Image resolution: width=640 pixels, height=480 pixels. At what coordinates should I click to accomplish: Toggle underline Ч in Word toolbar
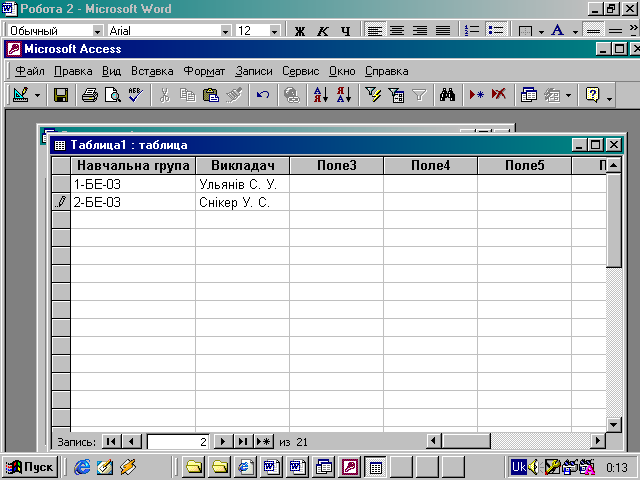click(x=345, y=31)
